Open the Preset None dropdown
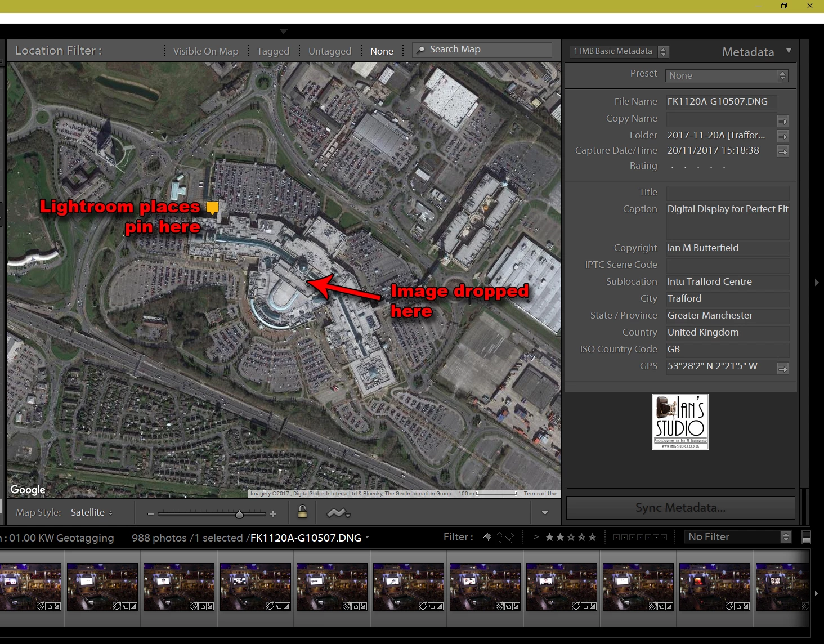Image resolution: width=824 pixels, height=644 pixels. 727,75
